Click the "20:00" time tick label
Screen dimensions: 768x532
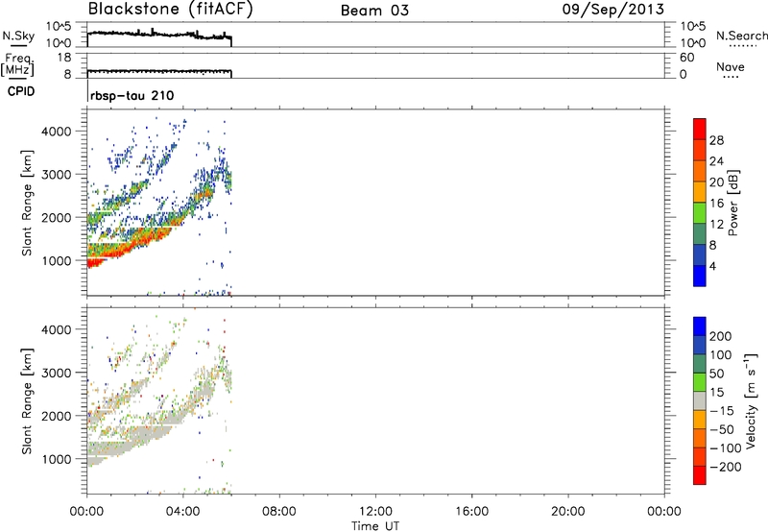coord(568,512)
